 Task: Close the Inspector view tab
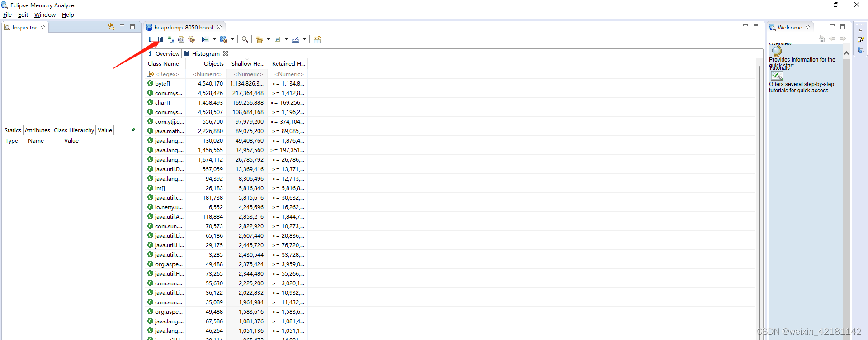[43, 27]
